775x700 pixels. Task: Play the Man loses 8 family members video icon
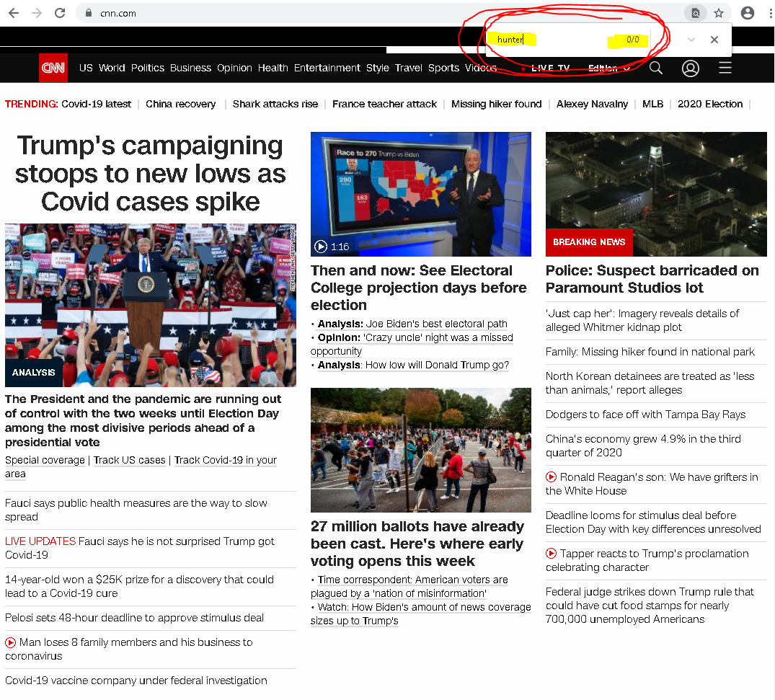click(x=10, y=642)
